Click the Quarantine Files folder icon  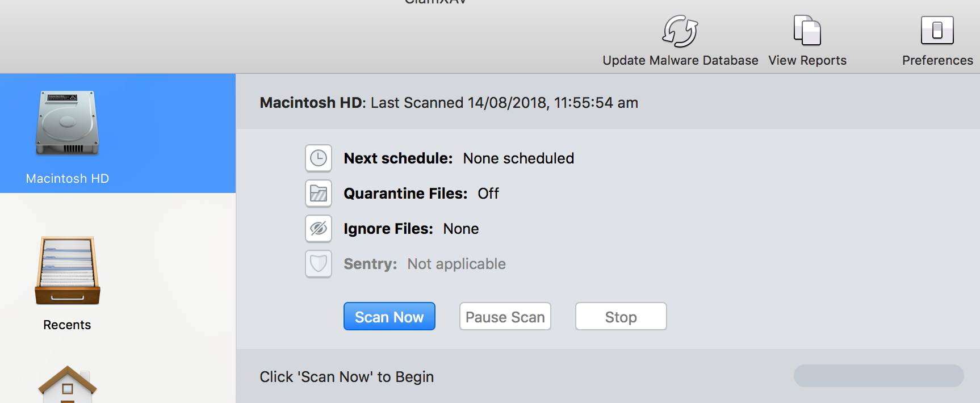click(319, 194)
